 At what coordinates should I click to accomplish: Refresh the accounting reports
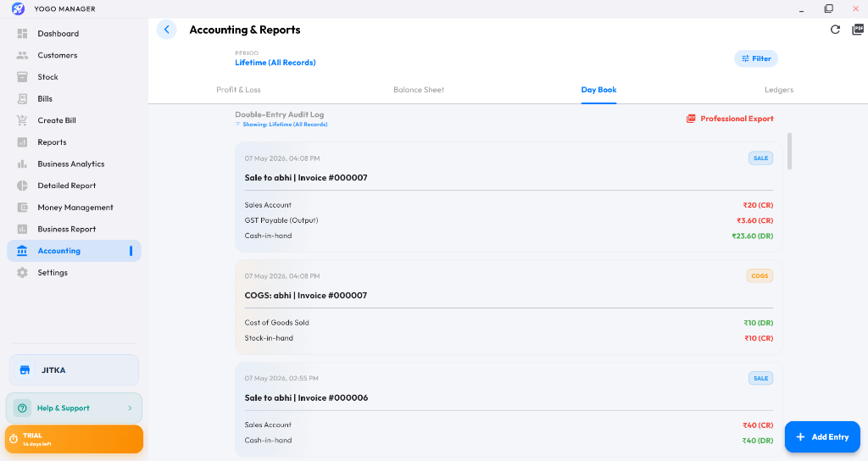(x=835, y=30)
